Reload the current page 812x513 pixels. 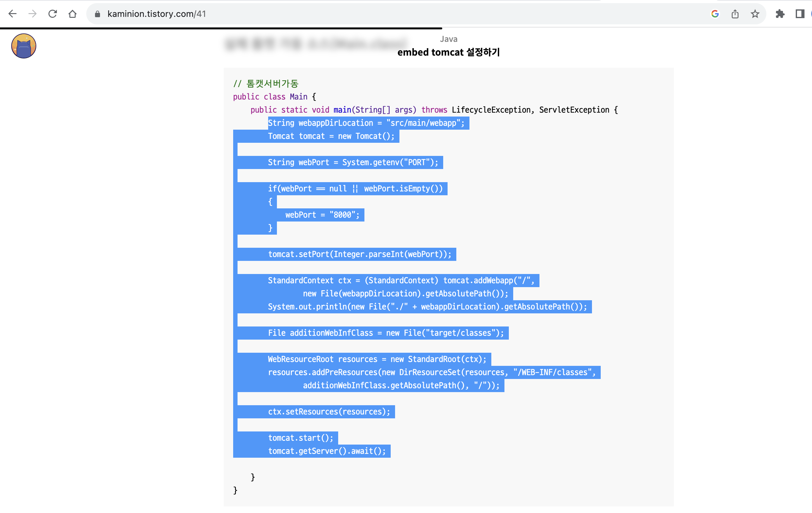[x=53, y=14]
